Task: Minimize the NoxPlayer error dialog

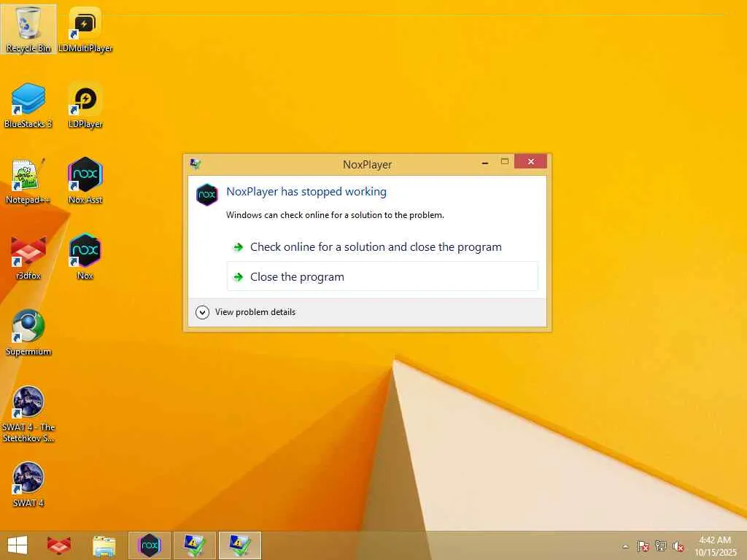Action: point(485,163)
